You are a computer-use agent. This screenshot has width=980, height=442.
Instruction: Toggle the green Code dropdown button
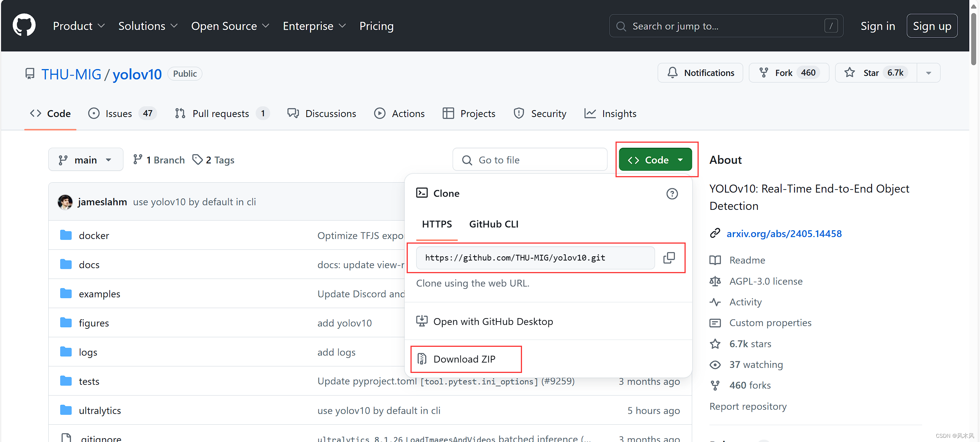click(x=655, y=160)
